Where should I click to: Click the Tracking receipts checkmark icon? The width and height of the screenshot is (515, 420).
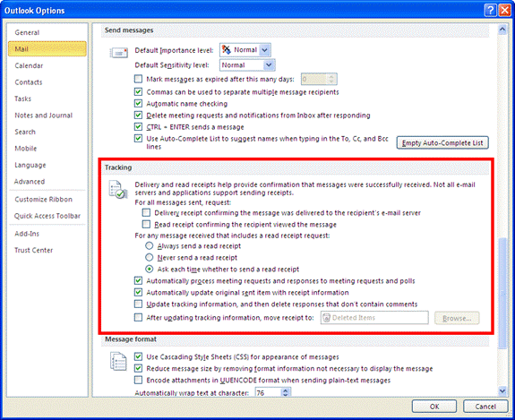click(x=118, y=190)
